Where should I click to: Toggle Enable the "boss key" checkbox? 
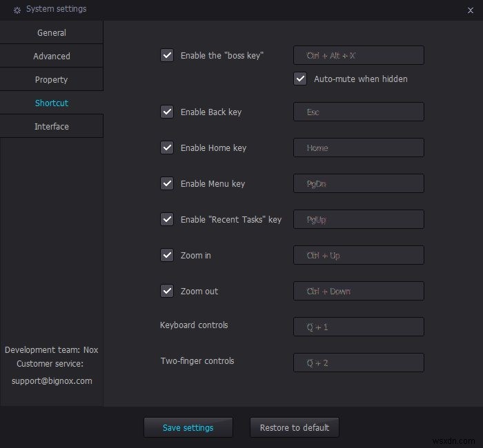(167, 55)
